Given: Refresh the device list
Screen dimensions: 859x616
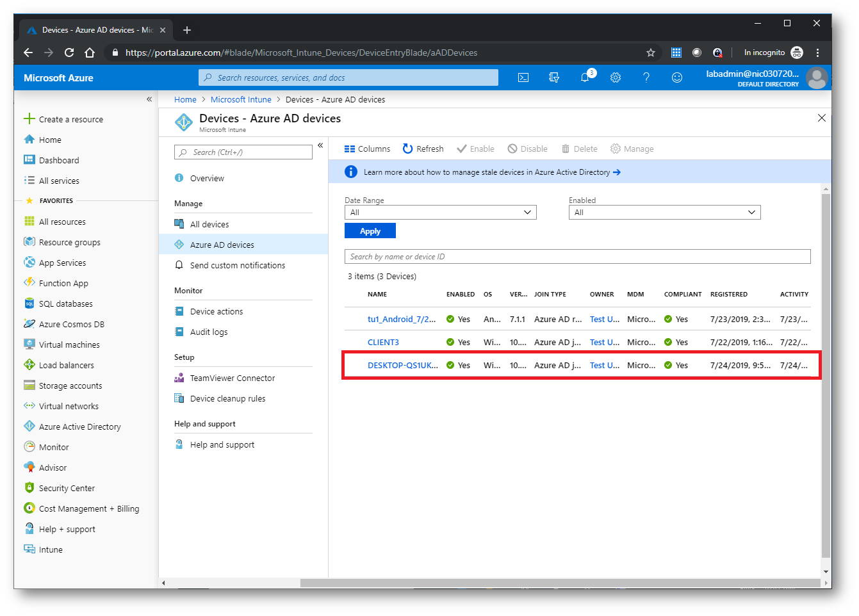Looking at the screenshot, I should [x=423, y=149].
